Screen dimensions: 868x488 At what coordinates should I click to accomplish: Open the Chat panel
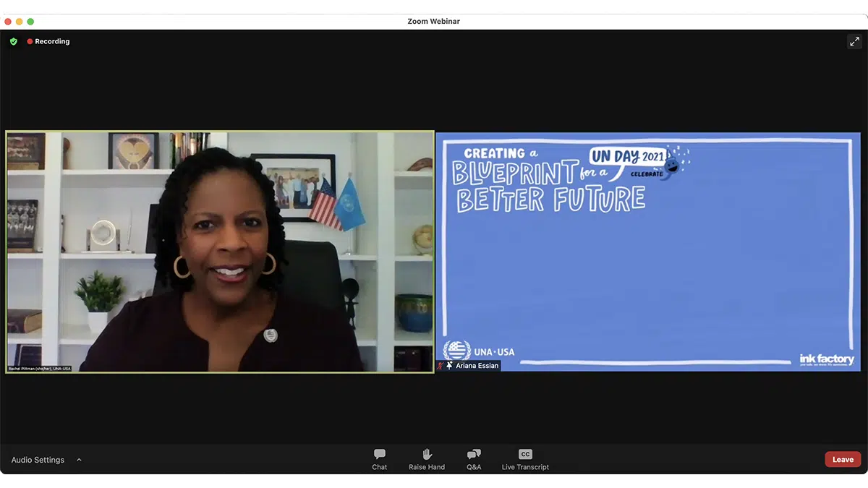379,459
